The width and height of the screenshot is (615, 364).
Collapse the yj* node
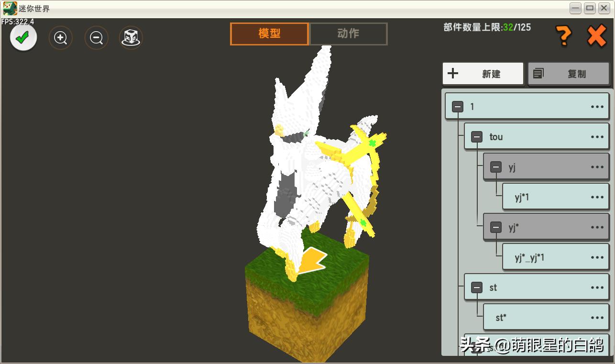(496, 227)
